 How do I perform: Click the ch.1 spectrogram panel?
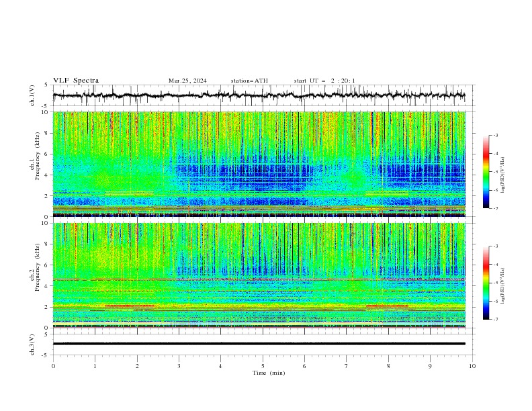259,164
